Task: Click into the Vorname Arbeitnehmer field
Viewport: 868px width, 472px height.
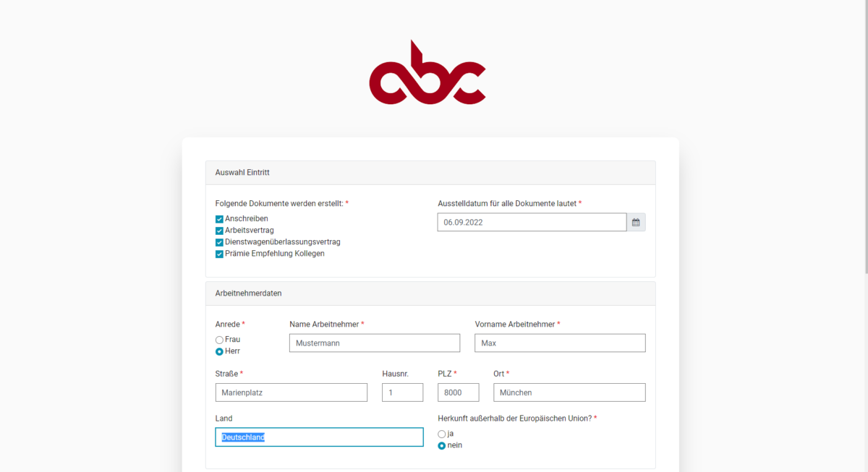Action: 561,343
